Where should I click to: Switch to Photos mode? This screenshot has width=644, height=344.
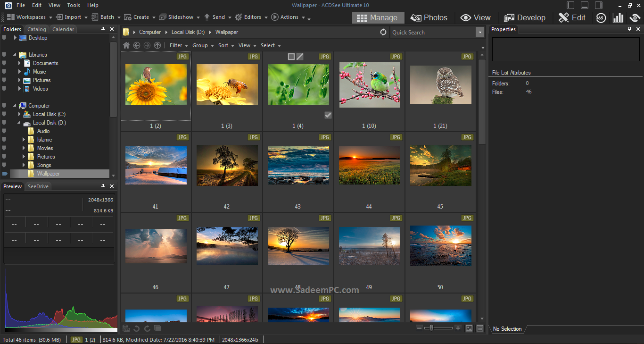click(429, 18)
